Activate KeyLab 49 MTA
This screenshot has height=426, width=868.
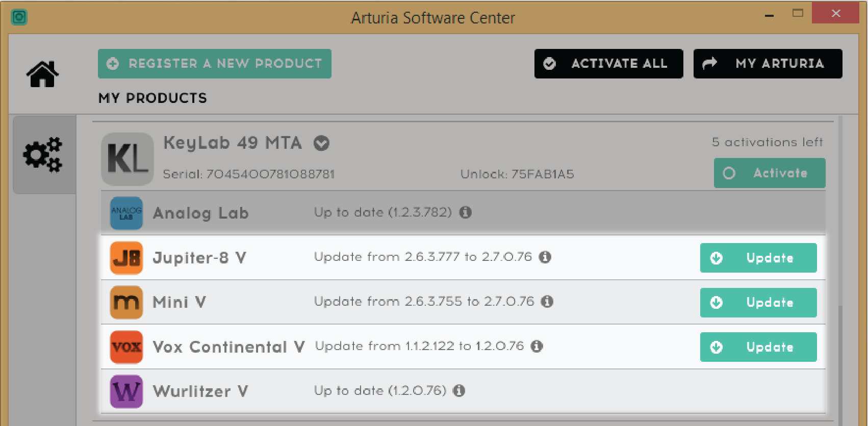point(770,173)
